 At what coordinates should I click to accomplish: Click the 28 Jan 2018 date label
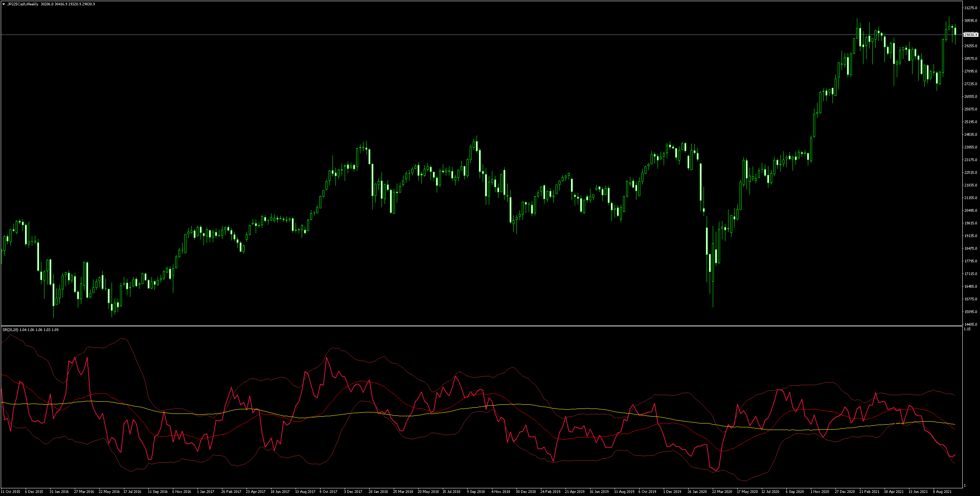378,492
